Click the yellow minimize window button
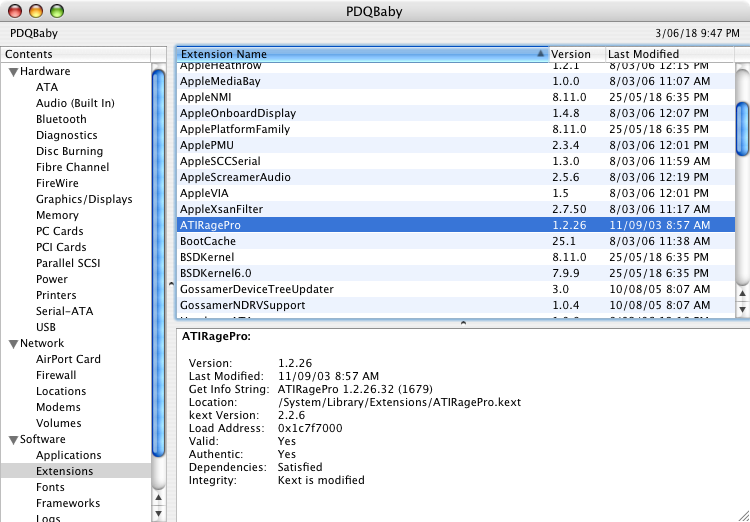750x522 pixels. (x=36, y=11)
